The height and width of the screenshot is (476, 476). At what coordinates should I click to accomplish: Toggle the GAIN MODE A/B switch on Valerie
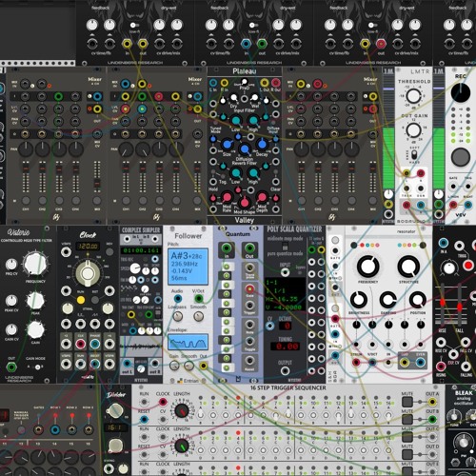click(x=37, y=367)
